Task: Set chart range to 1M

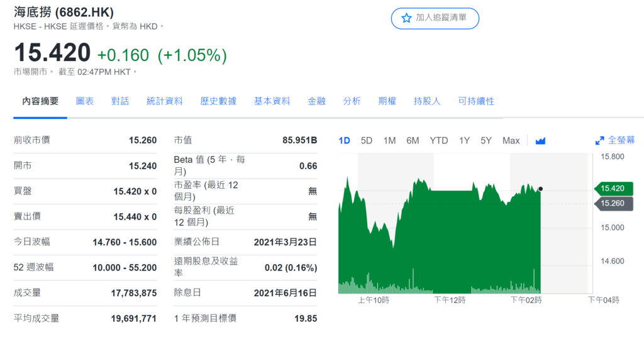Action: pos(389,141)
